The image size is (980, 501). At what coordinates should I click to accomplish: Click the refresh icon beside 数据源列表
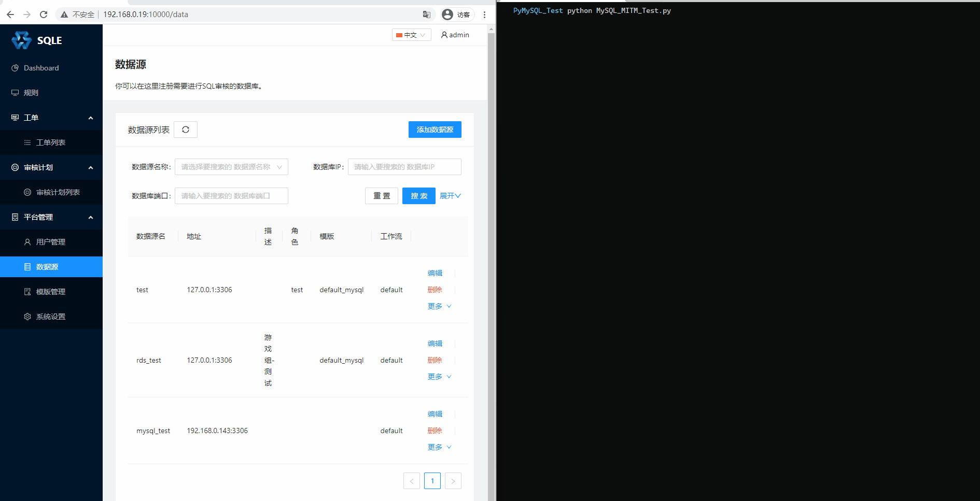(186, 130)
